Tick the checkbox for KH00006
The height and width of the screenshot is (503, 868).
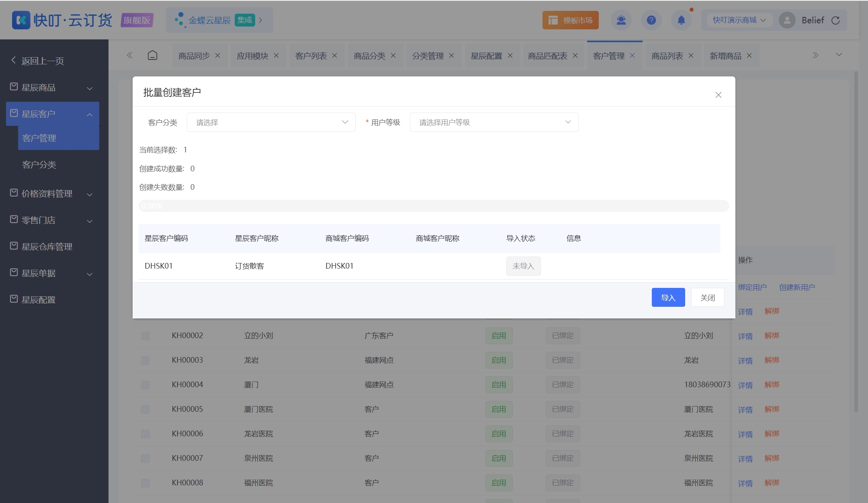145,434
